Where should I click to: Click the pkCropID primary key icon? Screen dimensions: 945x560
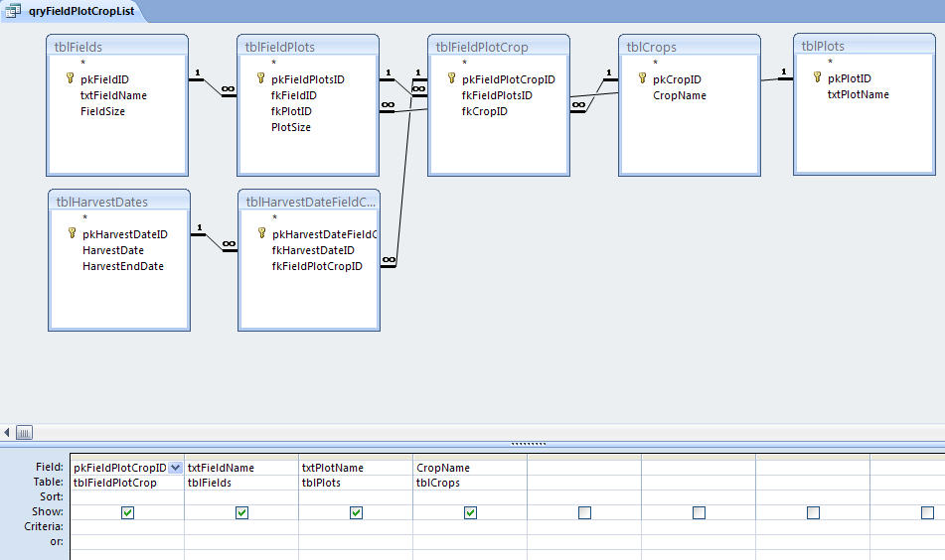[643, 78]
